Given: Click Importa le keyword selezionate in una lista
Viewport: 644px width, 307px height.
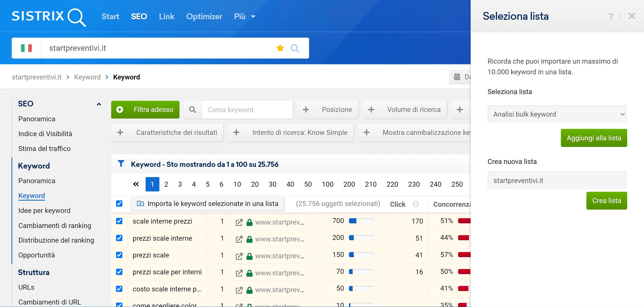Looking at the screenshot, I should (208, 203).
